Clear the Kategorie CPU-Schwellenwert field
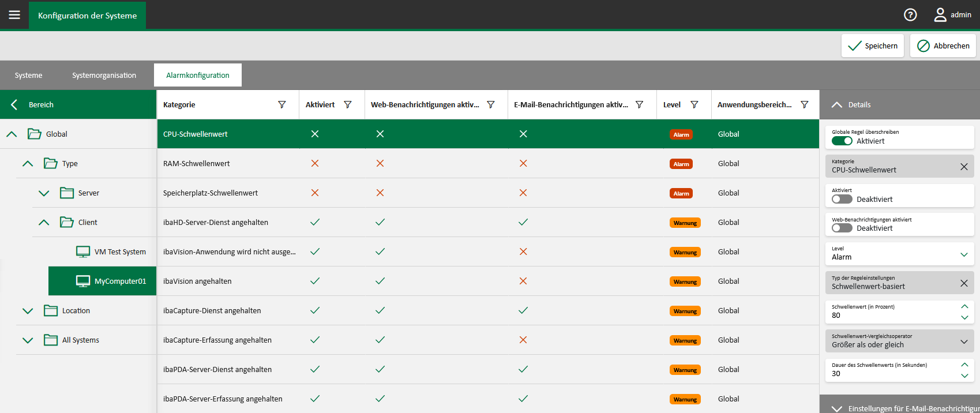The width and height of the screenshot is (980, 413). 964,167
